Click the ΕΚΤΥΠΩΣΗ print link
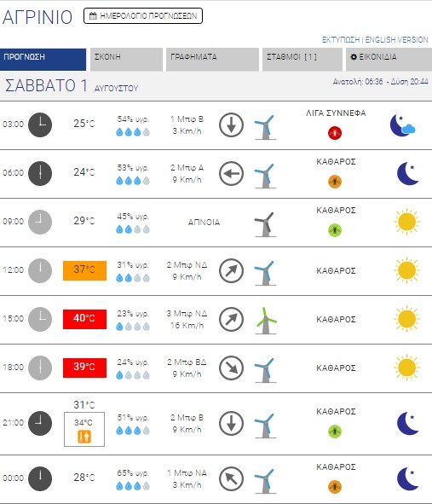This screenshot has width=432, height=504. click(341, 40)
